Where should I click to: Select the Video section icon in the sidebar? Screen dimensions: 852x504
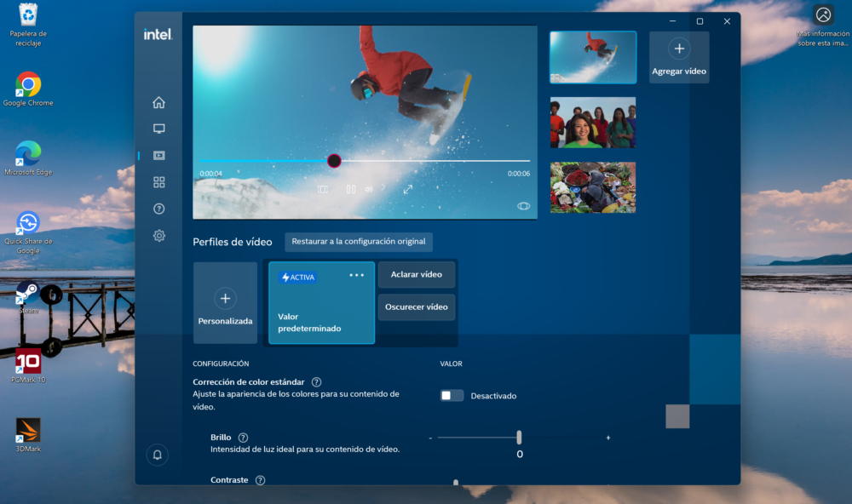point(158,155)
